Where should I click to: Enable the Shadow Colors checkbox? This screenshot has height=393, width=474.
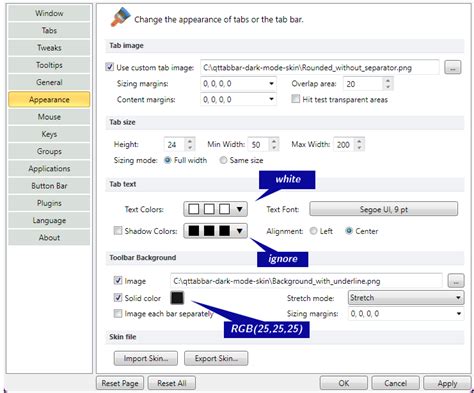(118, 231)
